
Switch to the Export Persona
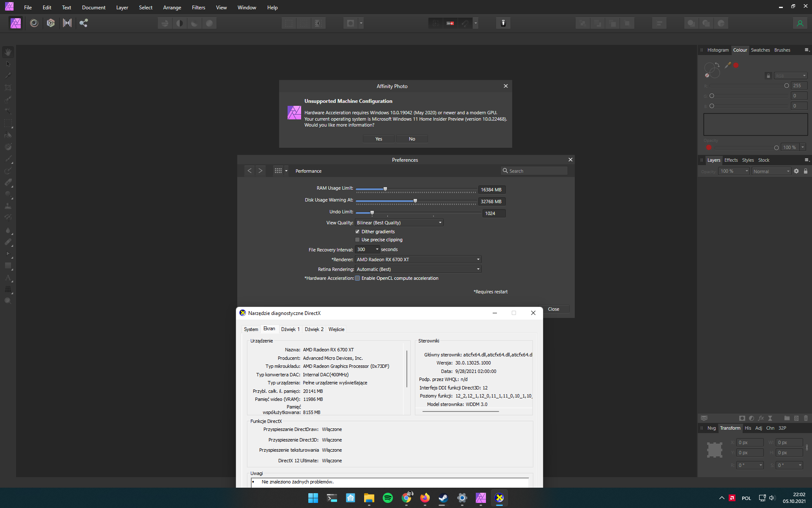coord(84,23)
